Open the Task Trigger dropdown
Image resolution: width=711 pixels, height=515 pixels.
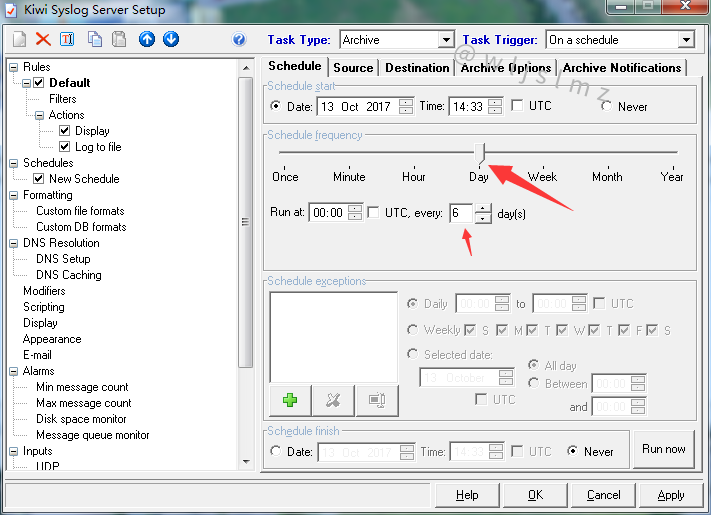coord(685,40)
